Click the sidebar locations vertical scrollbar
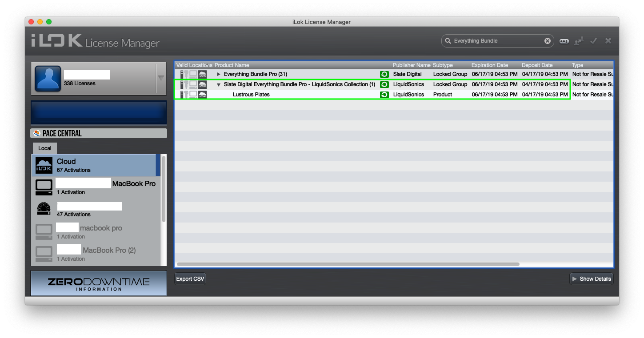The image size is (644, 338). click(164, 189)
